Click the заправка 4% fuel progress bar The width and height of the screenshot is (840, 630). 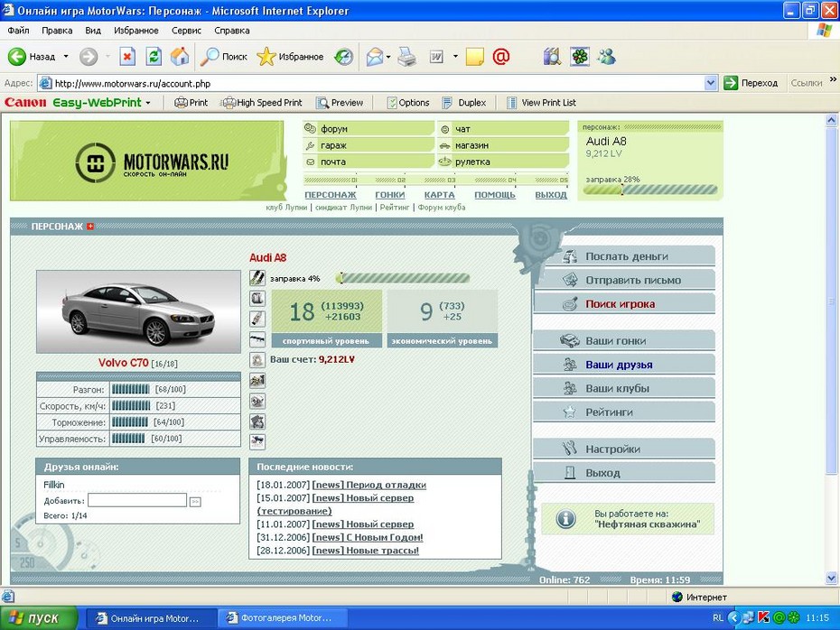(x=404, y=279)
